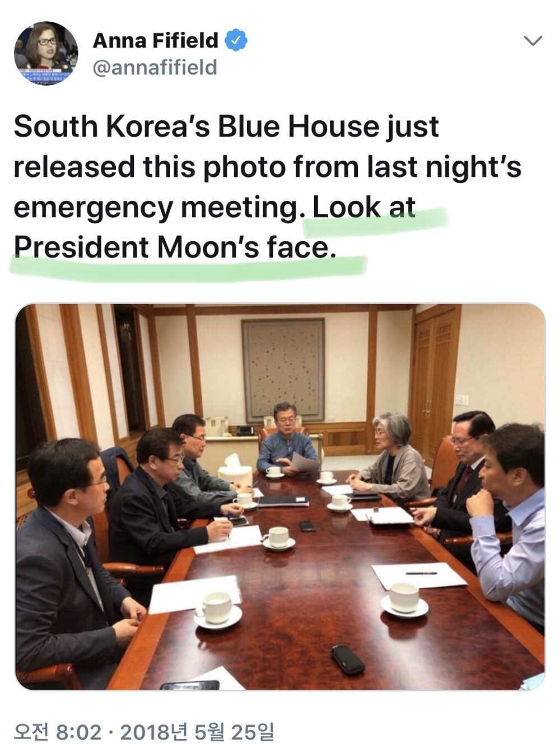Expand the tweet options chevron menu
This screenshot has height=753, width=560.
point(532,40)
